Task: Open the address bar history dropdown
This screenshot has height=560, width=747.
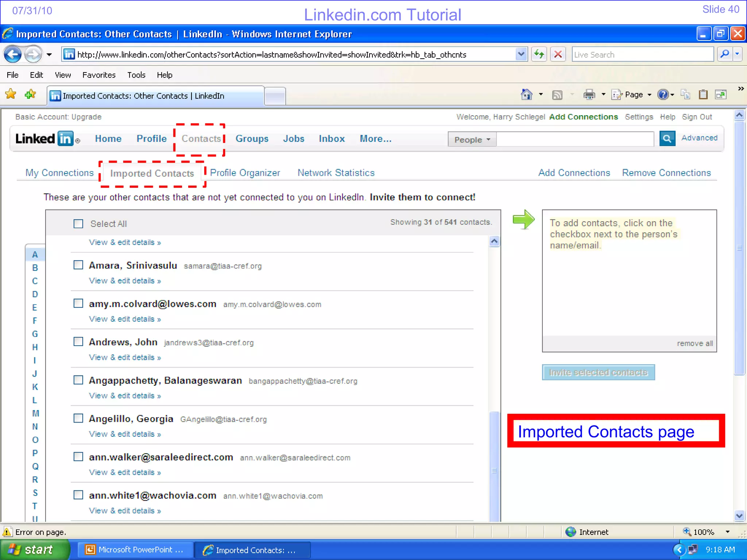Action: 521,55
